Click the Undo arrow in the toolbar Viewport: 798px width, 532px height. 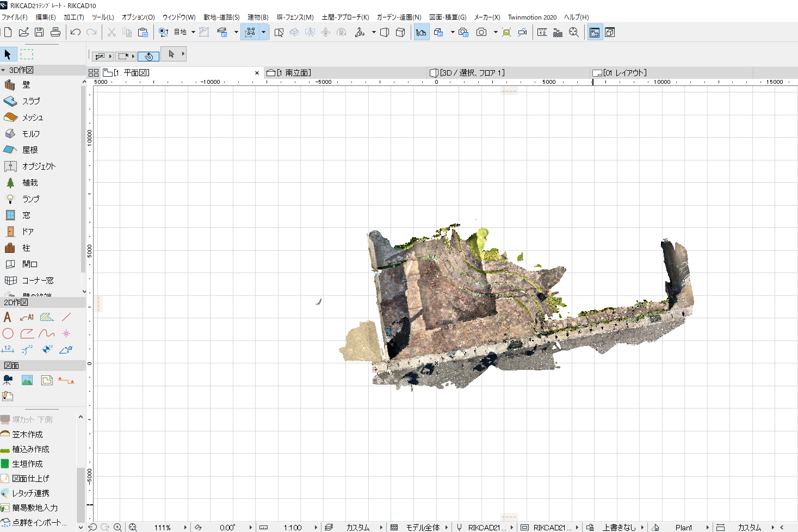(75, 33)
